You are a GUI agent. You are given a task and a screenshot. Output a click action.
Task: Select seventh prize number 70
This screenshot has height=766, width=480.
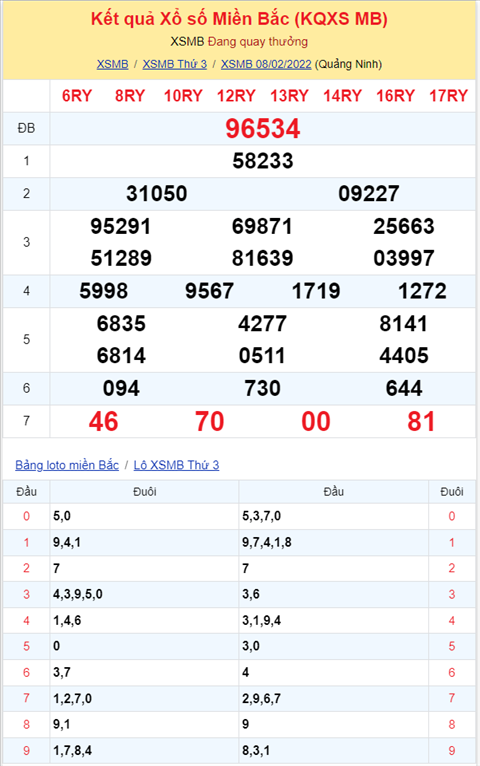coord(209,422)
